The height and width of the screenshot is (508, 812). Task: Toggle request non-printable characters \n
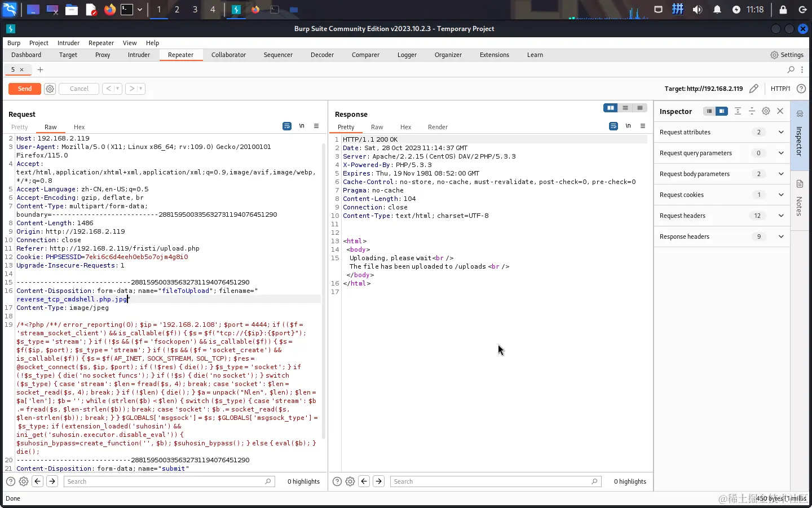click(302, 126)
